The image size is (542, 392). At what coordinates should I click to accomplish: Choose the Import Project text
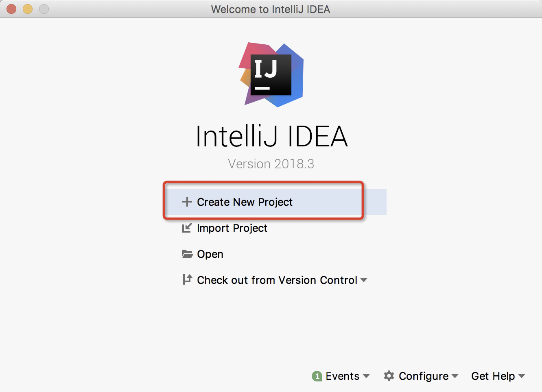pos(232,228)
